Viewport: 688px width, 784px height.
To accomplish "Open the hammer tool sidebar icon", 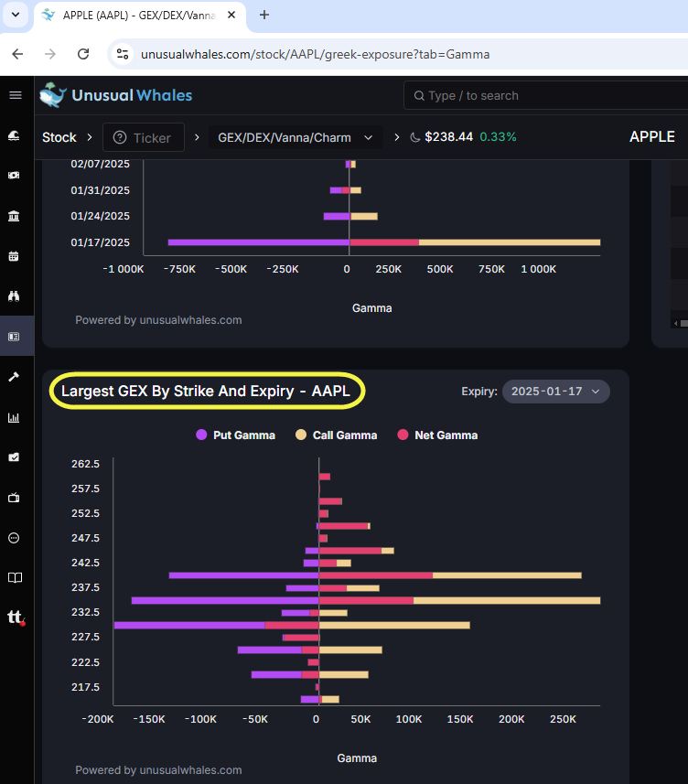I will tap(14, 377).
